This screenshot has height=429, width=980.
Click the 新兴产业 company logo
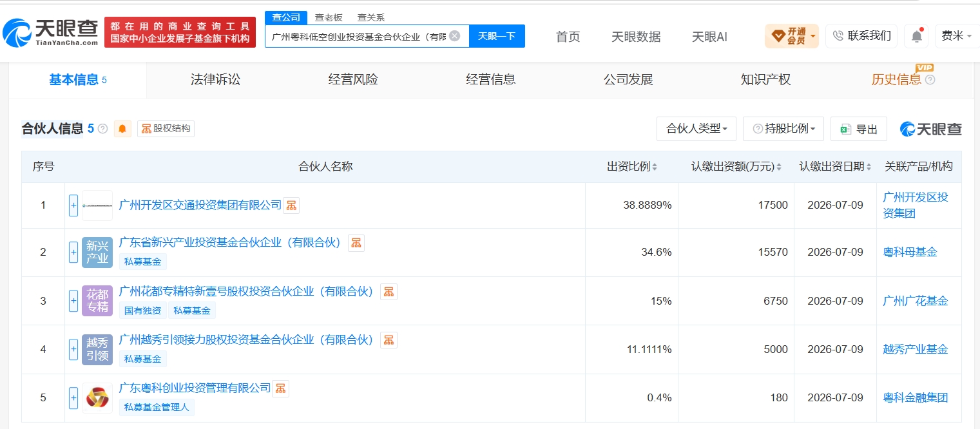pos(97,253)
